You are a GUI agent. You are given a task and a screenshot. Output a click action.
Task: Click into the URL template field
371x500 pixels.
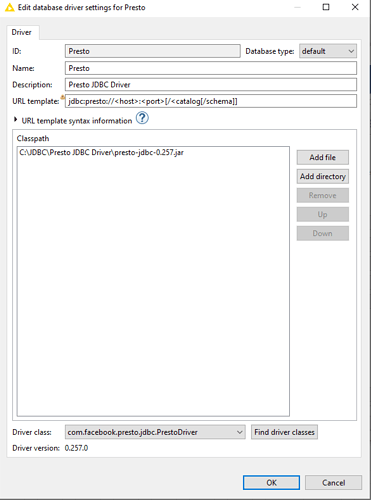point(211,101)
